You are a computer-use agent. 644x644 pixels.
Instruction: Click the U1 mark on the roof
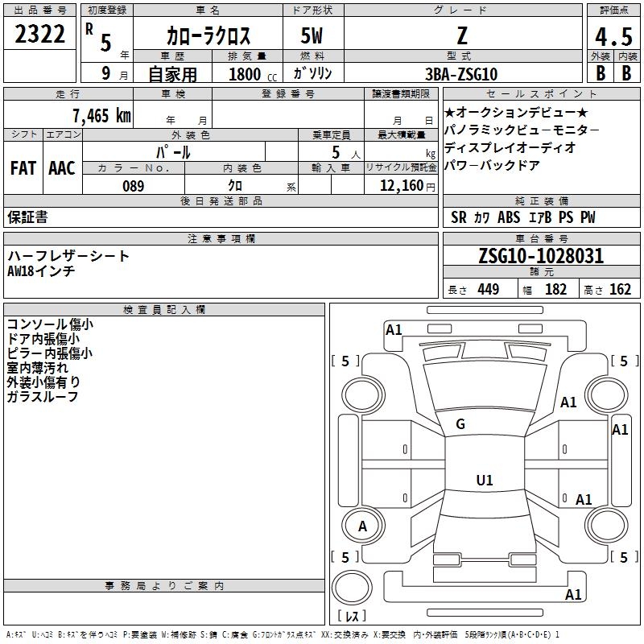point(484,481)
